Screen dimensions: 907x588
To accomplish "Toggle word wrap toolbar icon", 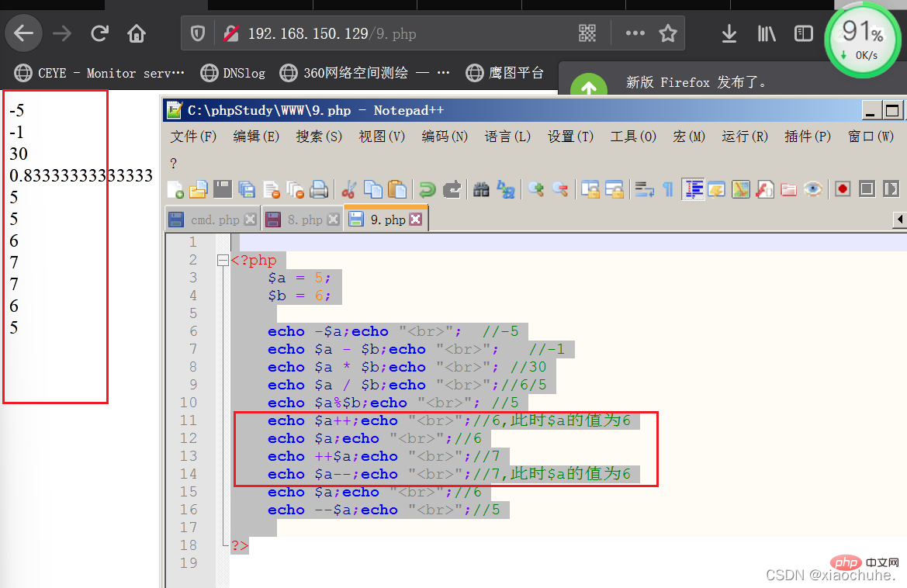I will pos(644,189).
